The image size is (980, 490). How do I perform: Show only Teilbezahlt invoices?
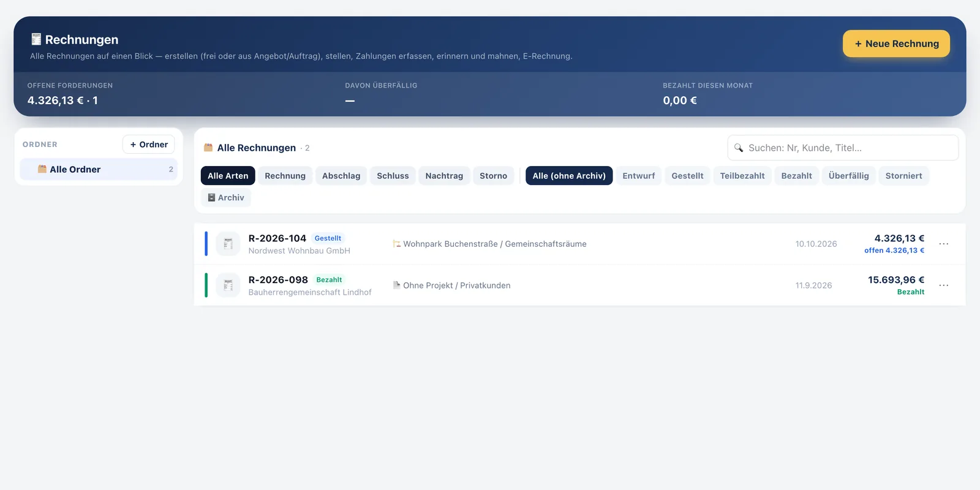pos(742,176)
